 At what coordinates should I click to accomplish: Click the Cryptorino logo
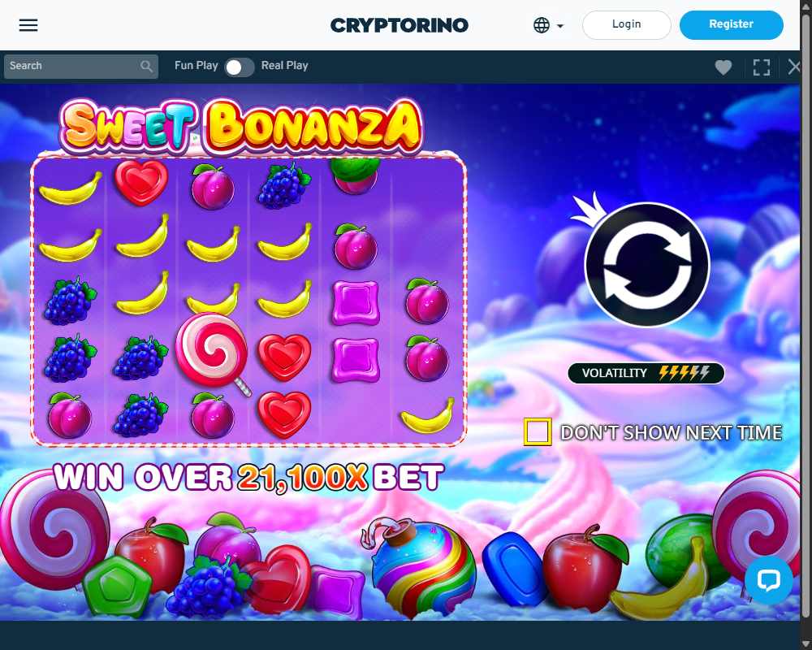pos(400,25)
